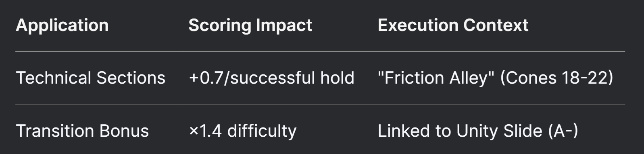644x154 pixels.
Task: Select the Technical Sections cell
Action: [x=91, y=78]
